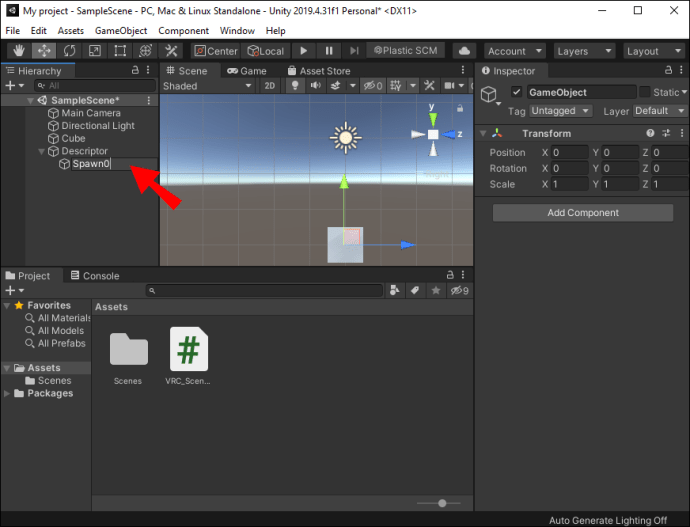Open the Account dropdown
Image resolution: width=690 pixels, height=527 pixels.
[514, 51]
